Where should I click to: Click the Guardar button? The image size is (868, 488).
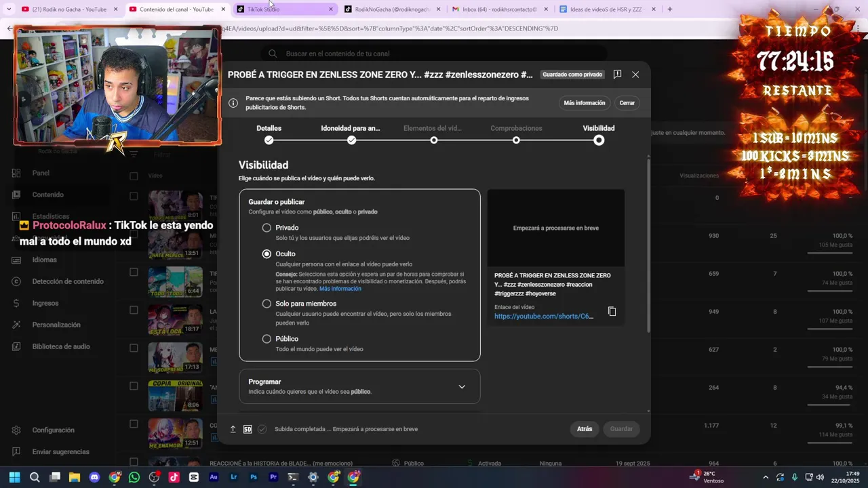point(621,429)
